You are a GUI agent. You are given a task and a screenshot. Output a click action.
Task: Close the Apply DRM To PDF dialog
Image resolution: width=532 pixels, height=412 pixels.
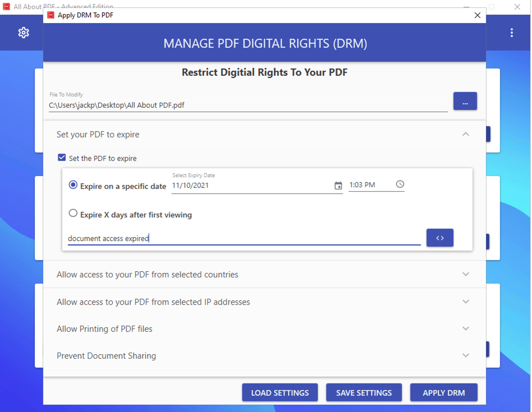477,15
